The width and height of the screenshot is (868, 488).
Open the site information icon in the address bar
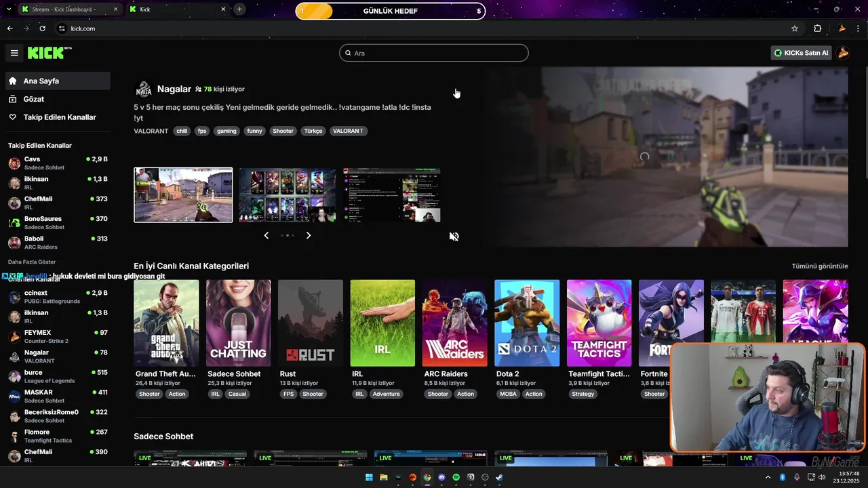[x=62, y=28]
